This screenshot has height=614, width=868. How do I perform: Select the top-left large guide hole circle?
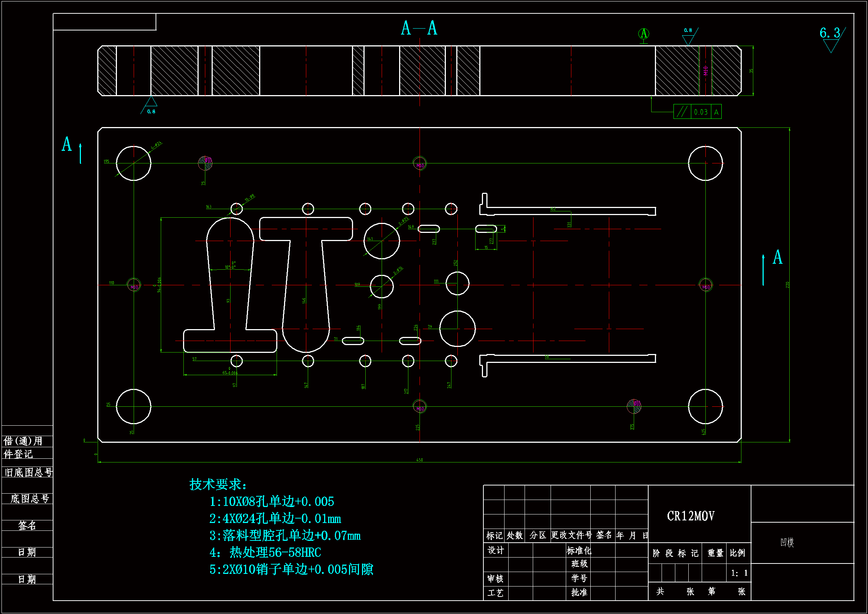pyautogui.click(x=133, y=163)
